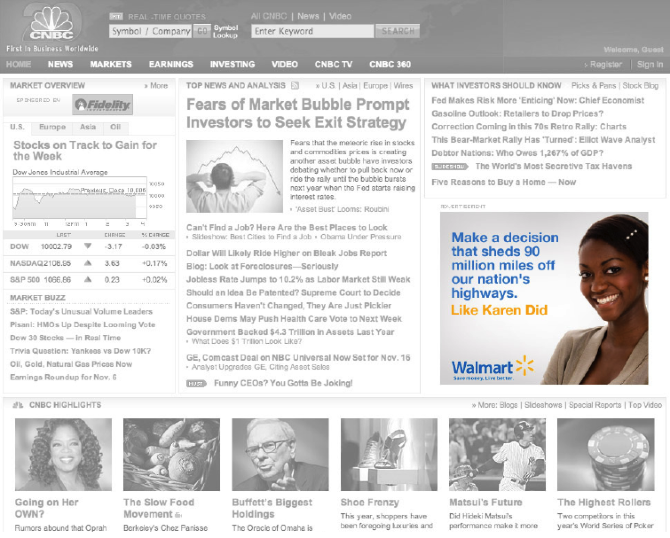This screenshot has width=670, height=538.
Task: Open 'Asset Bust' Looms: Roubini link
Action: pos(342,209)
